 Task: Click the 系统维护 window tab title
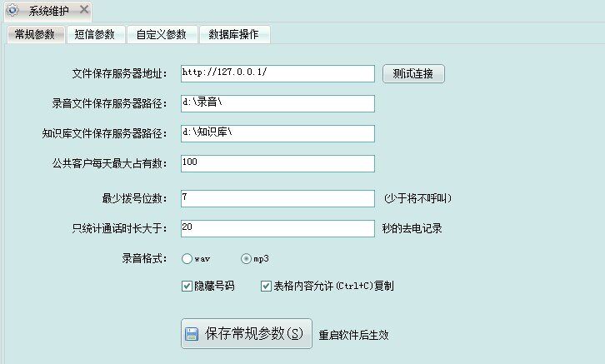tap(50, 11)
